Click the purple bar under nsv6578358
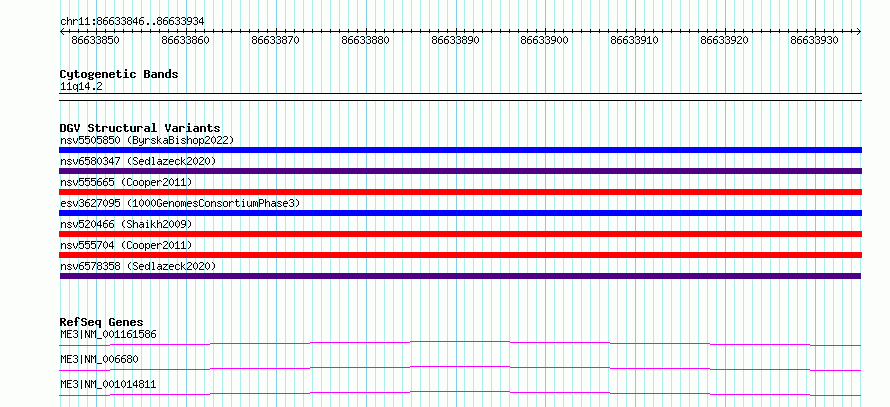The height and width of the screenshot is (407, 890). (x=460, y=276)
